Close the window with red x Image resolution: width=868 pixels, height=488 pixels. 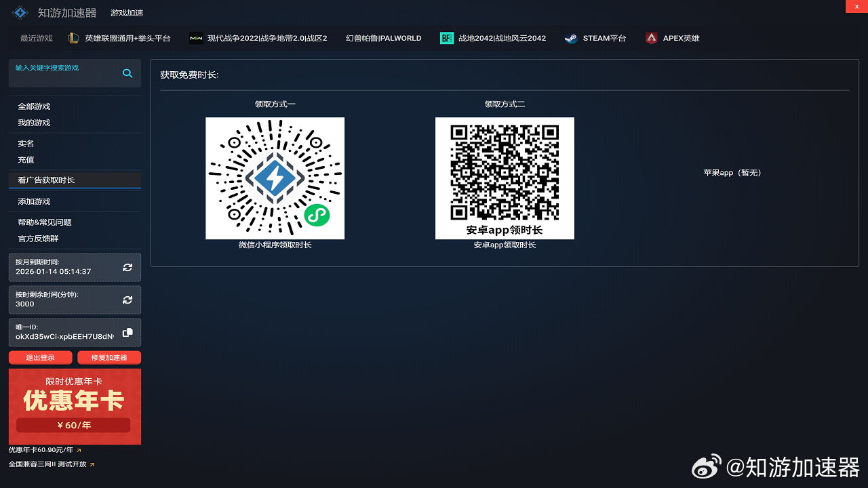pos(856,6)
